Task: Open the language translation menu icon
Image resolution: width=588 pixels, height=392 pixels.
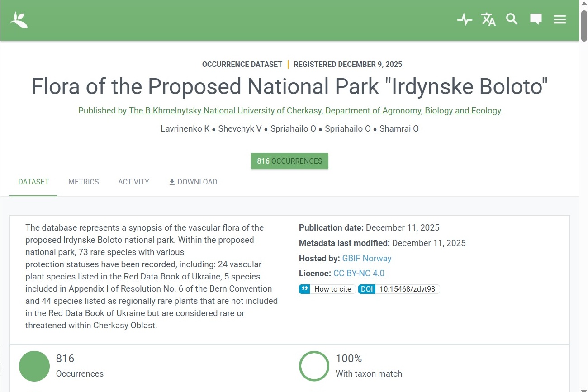Action: click(x=488, y=19)
